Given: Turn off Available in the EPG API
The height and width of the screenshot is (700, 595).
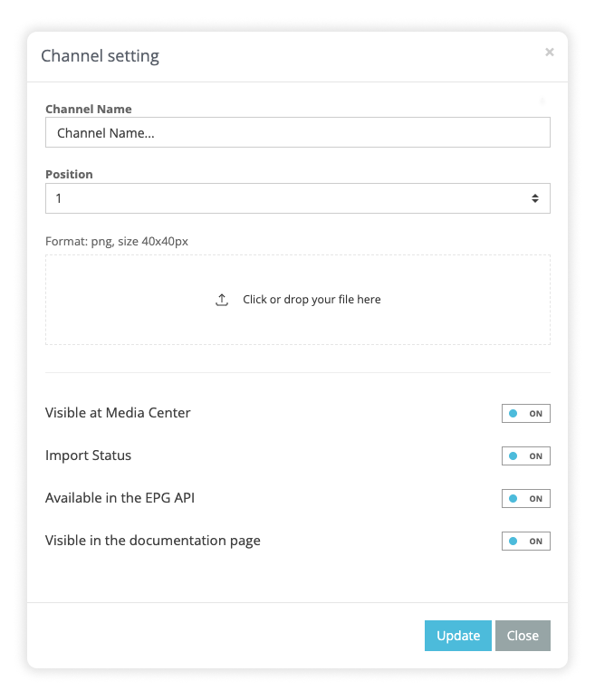Looking at the screenshot, I should coord(526,499).
